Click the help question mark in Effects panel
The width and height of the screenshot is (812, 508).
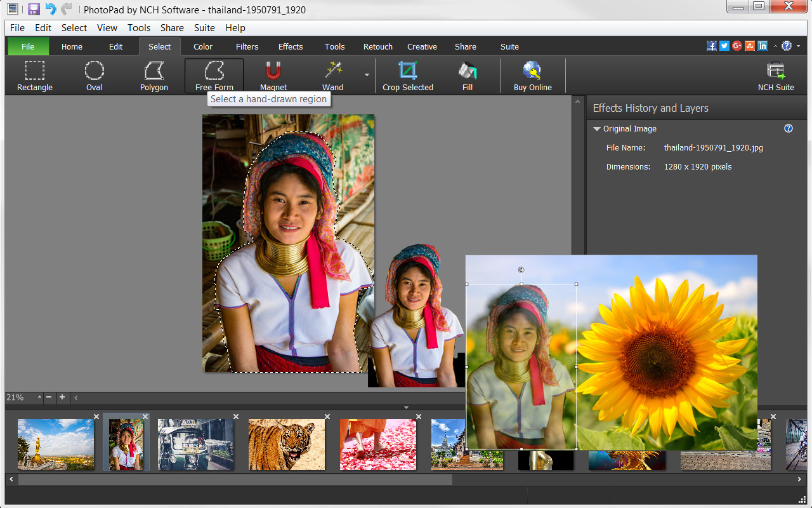788,128
